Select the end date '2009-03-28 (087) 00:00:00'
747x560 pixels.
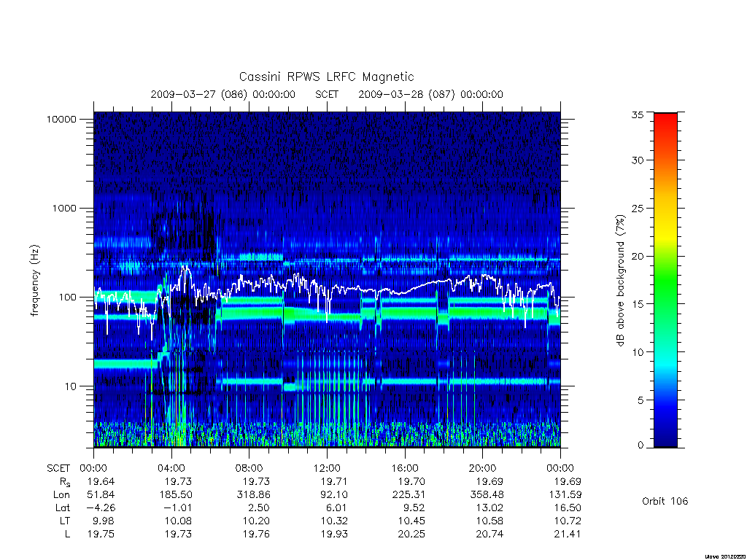430,94
